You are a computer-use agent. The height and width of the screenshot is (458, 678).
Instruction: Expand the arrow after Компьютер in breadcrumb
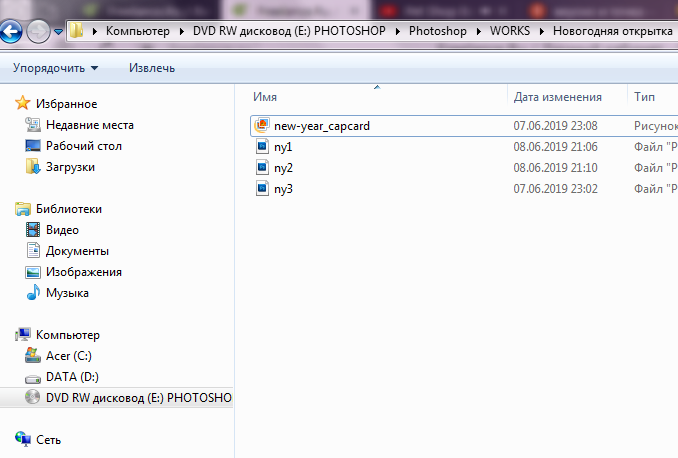pyautogui.click(x=182, y=31)
